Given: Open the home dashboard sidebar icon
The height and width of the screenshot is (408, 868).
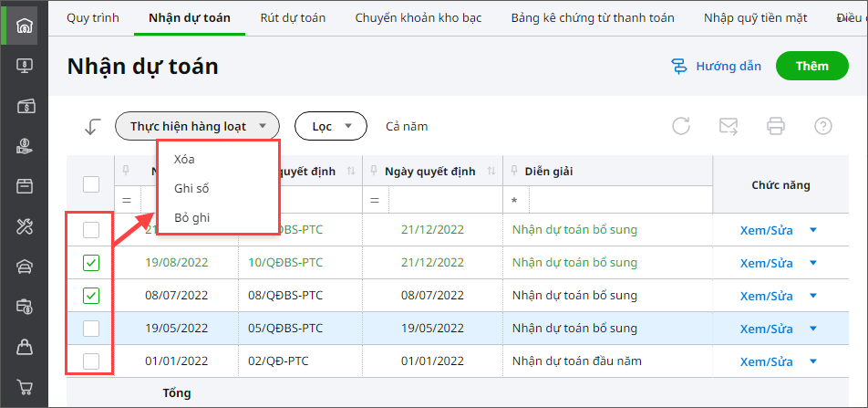Looking at the screenshot, I should 25,26.
